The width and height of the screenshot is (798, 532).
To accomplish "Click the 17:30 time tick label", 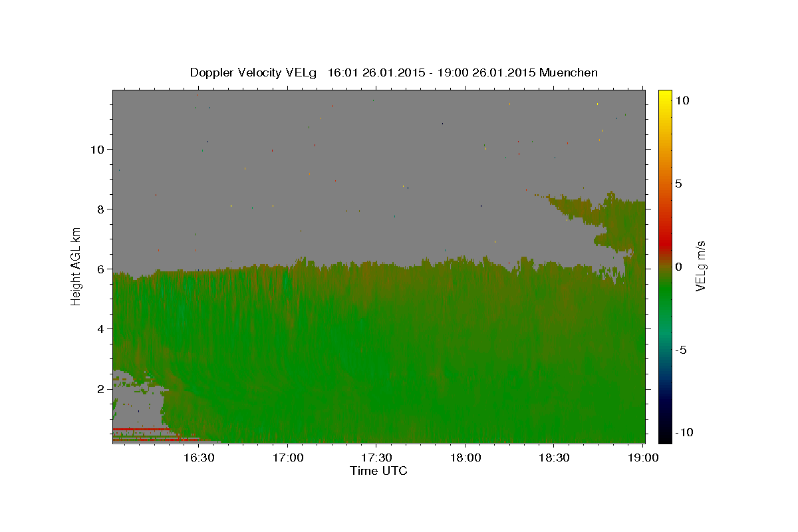I will click(x=376, y=458).
